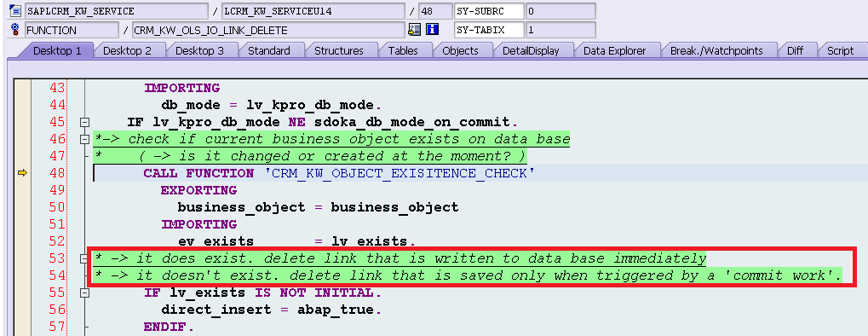Click the LCRM_KW_SERVICEU14 include field
The image size is (868, 336).
pyautogui.click(x=313, y=11)
